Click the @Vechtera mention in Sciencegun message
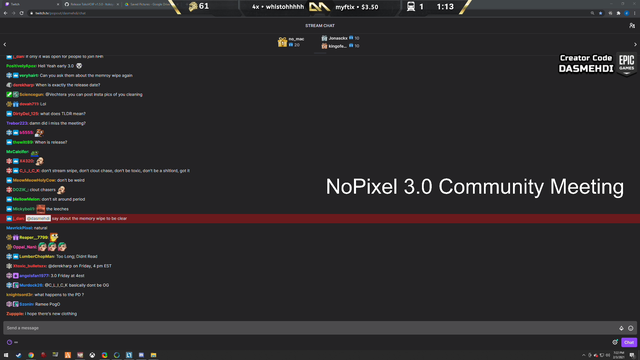The height and width of the screenshot is (360, 640). coord(55,94)
